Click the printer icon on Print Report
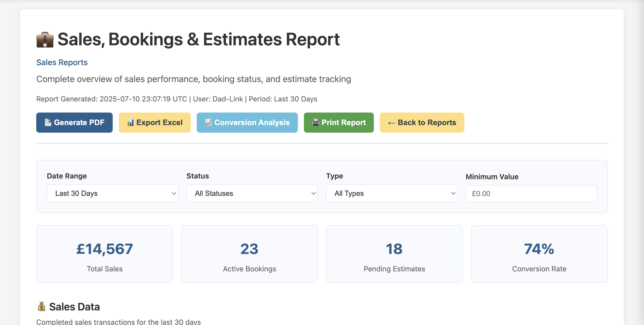 coord(315,123)
